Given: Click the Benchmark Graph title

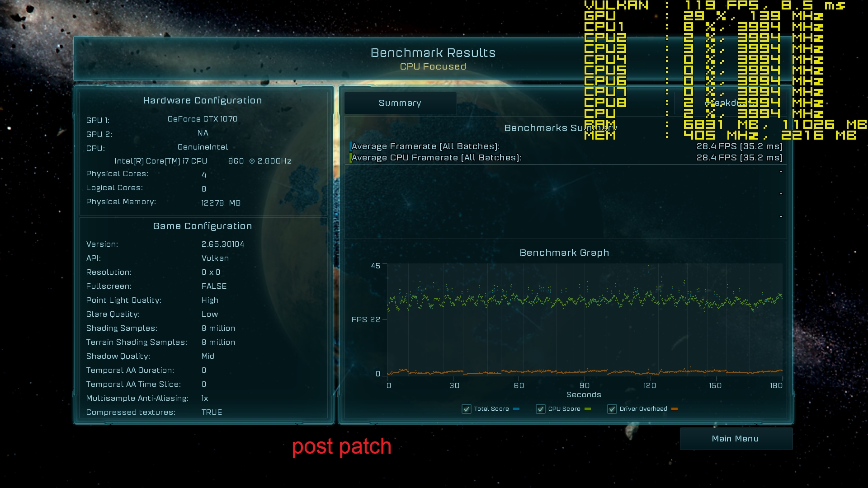Looking at the screenshot, I should coord(564,253).
